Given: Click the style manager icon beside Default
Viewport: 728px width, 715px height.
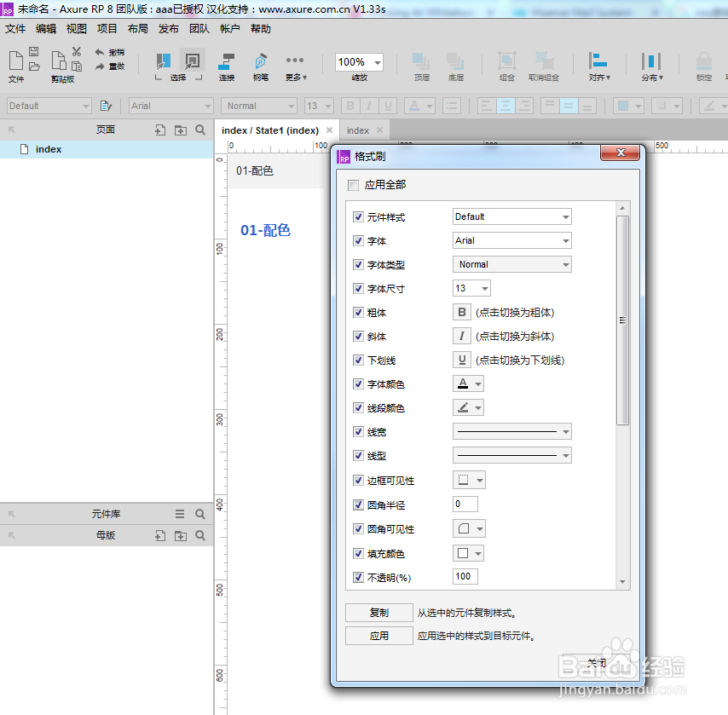Looking at the screenshot, I should [106, 106].
